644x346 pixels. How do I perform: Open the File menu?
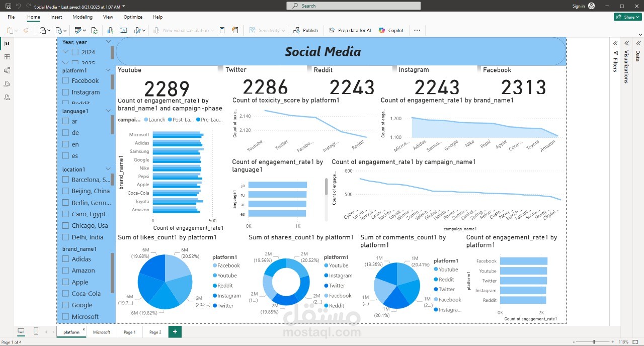click(11, 17)
